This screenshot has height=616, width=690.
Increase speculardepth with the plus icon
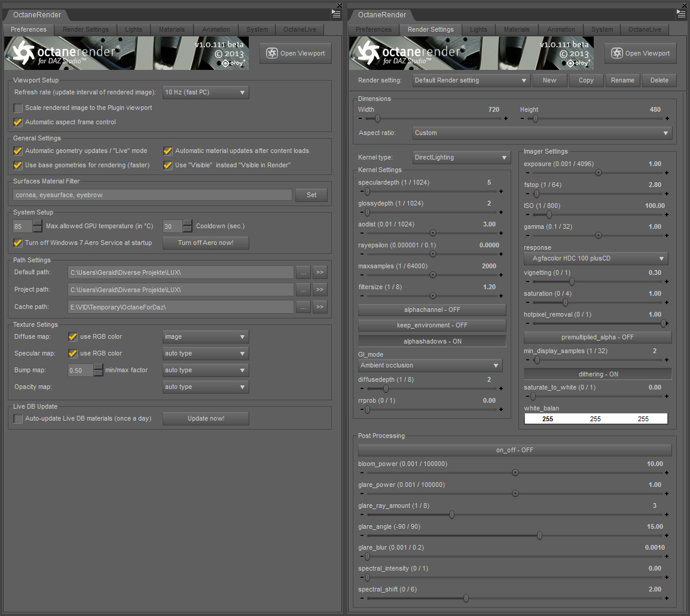pyautogui.click(x=501, y=191)
